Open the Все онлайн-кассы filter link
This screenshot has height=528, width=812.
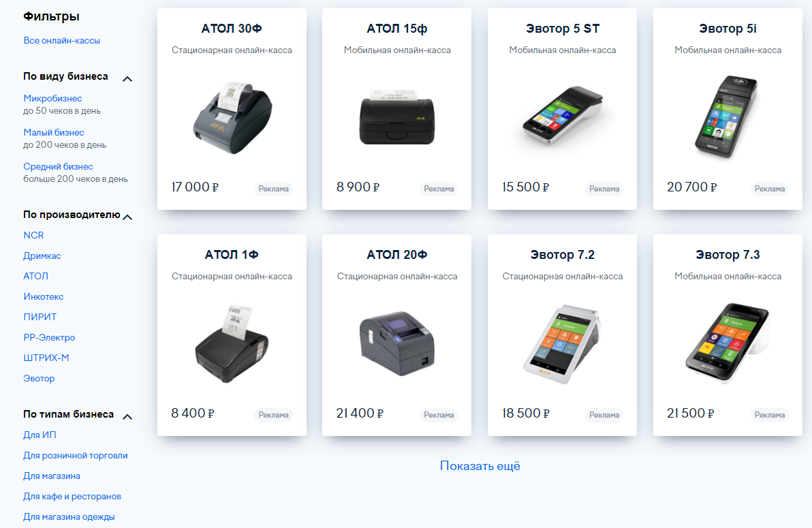pos(61,40)
